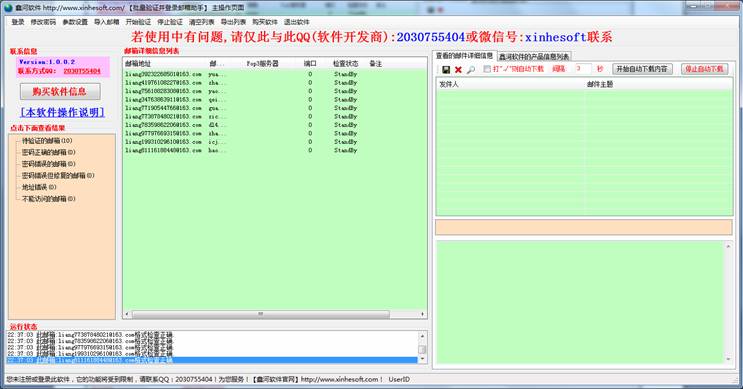Select the 不能访问的邮箱 tree node

[48, 199]
